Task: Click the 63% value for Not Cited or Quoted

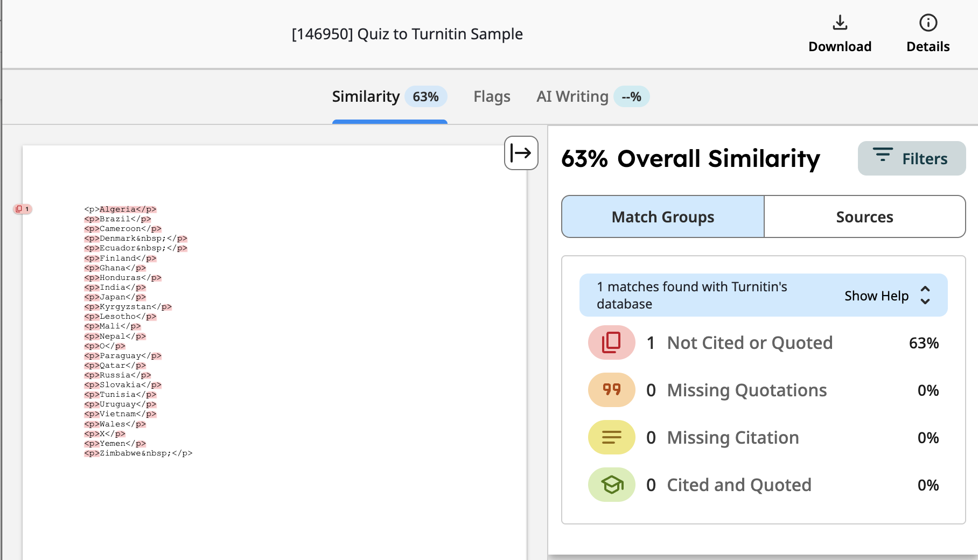Action: click(924, 343)
